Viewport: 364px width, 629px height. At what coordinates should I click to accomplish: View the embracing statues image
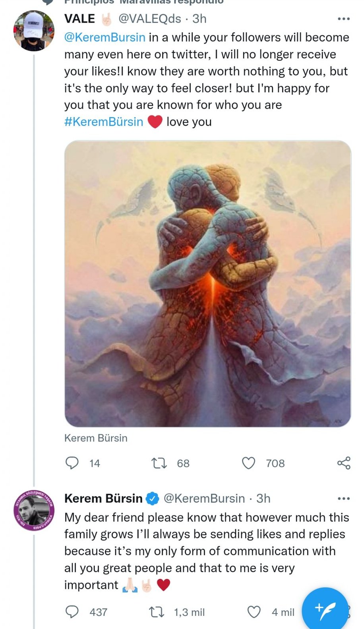click(x=207, y=284)
